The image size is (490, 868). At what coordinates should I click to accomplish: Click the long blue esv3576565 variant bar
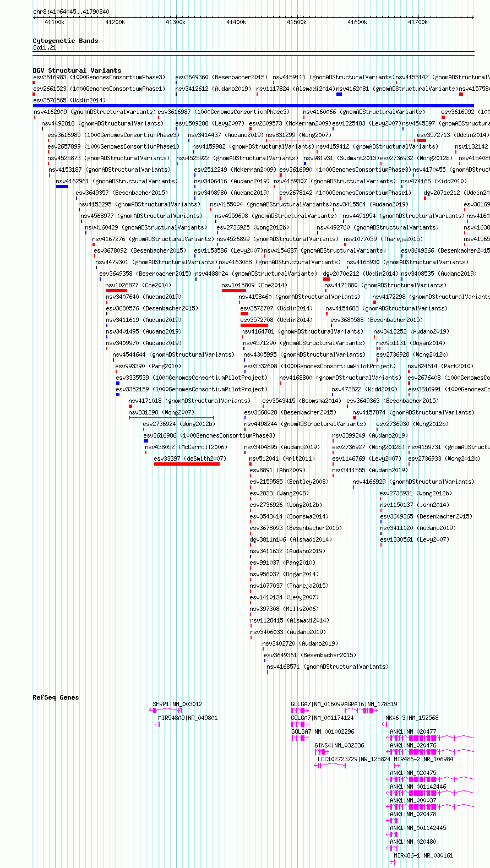(253, 106)
